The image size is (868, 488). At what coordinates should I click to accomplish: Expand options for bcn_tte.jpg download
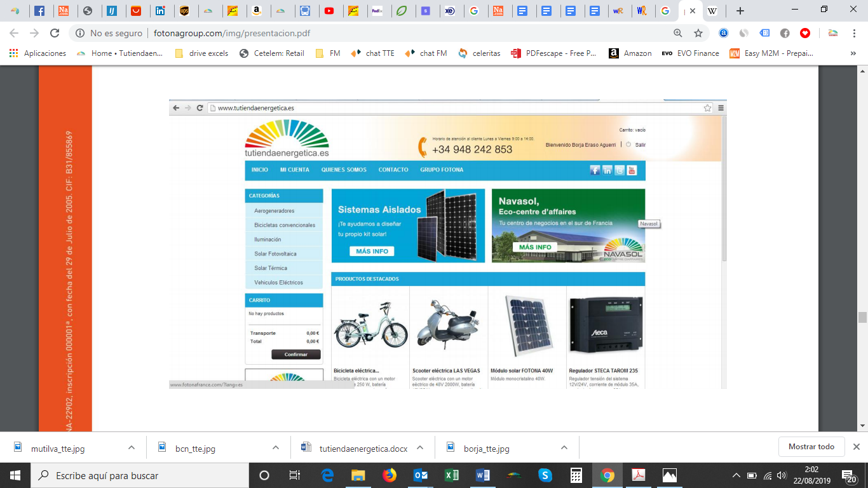[x=276, y=447]
